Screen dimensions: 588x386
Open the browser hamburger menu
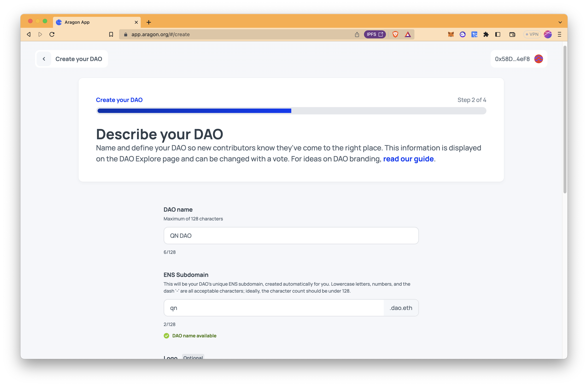(x=559, y=34)
